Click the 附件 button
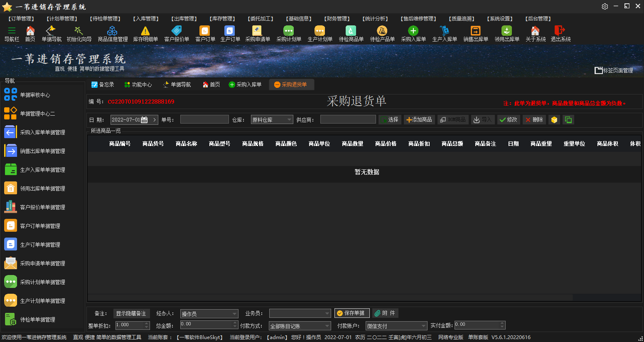The width and height of the screenshot is (644, 342). coord(385,313)
